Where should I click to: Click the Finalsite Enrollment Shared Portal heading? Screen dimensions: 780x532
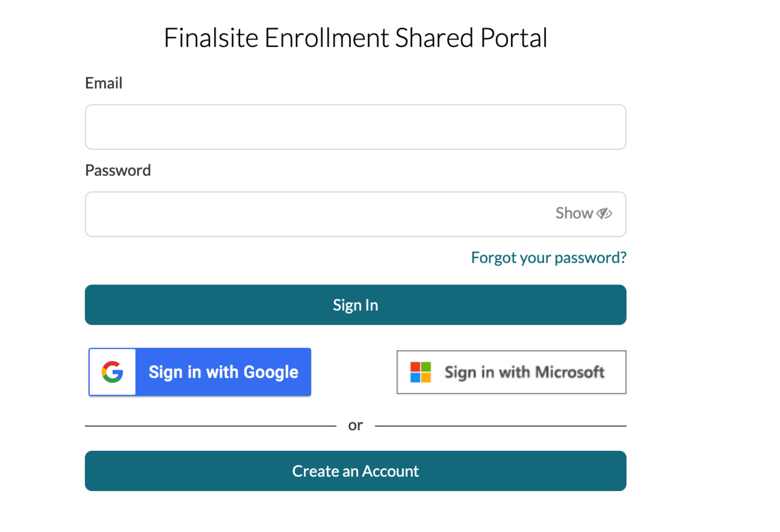[x=355, y=38]
